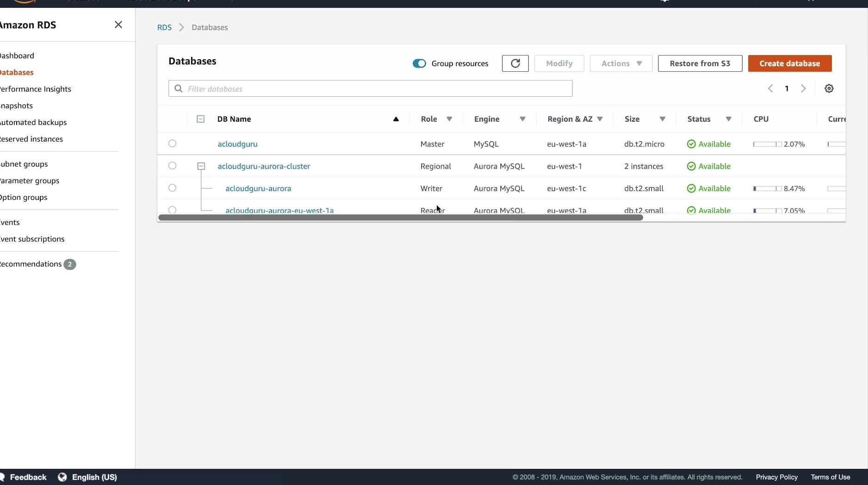Screen dimensions: 868x485
Task: Click the Recommendations count badge showing 2
Action: (x=70, y=264)
